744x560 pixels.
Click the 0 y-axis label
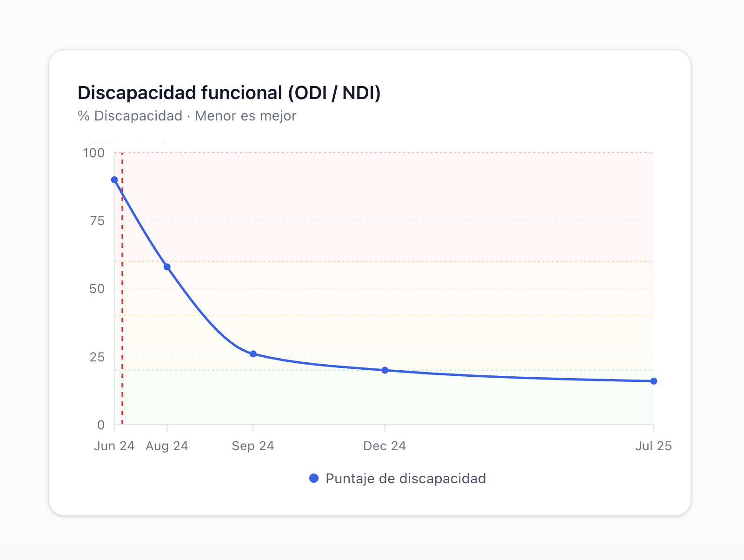[101, 425]
